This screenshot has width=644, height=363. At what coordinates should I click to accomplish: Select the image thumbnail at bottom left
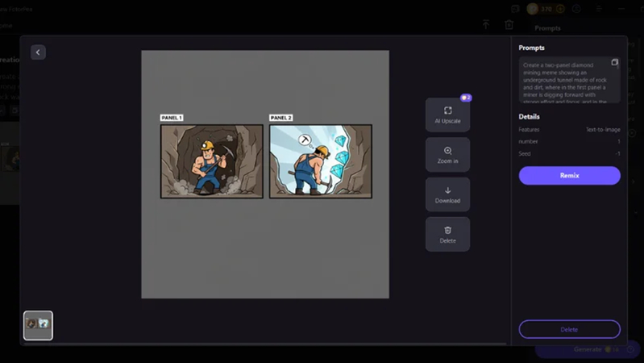tap(38, 325)
